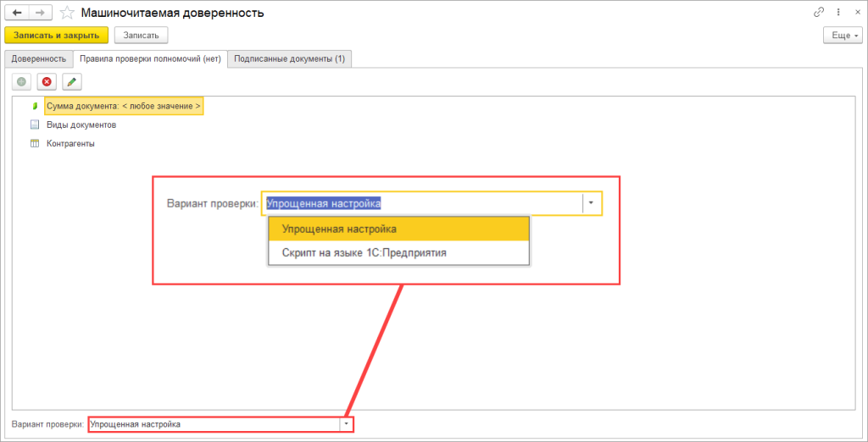Add form to favorites with star icon

[66, 13]
